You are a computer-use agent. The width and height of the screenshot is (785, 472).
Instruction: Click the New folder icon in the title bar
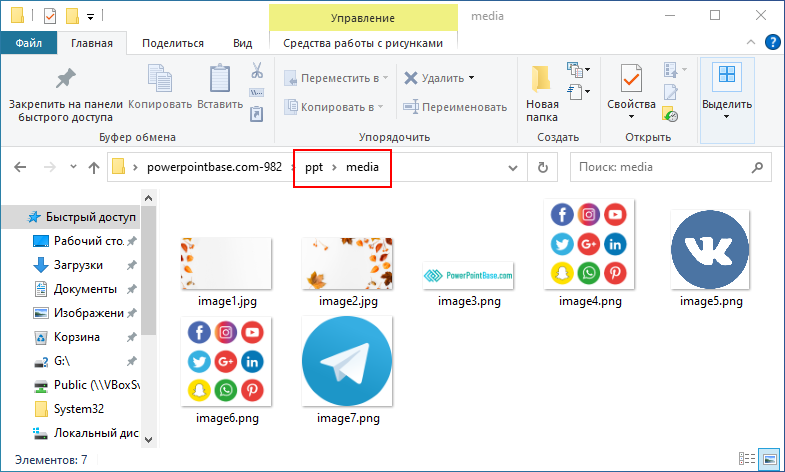(x=73, y=16)
